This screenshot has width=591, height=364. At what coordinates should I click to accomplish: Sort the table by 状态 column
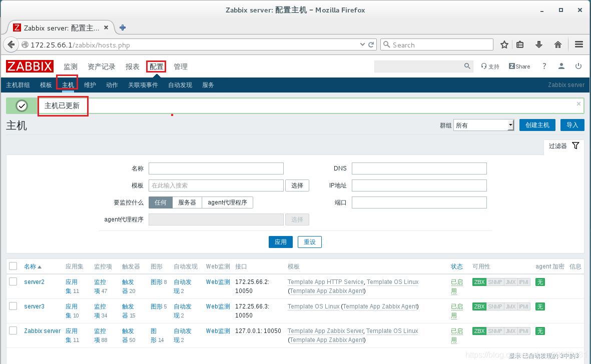pyautogui.click(x=457, y=266)
